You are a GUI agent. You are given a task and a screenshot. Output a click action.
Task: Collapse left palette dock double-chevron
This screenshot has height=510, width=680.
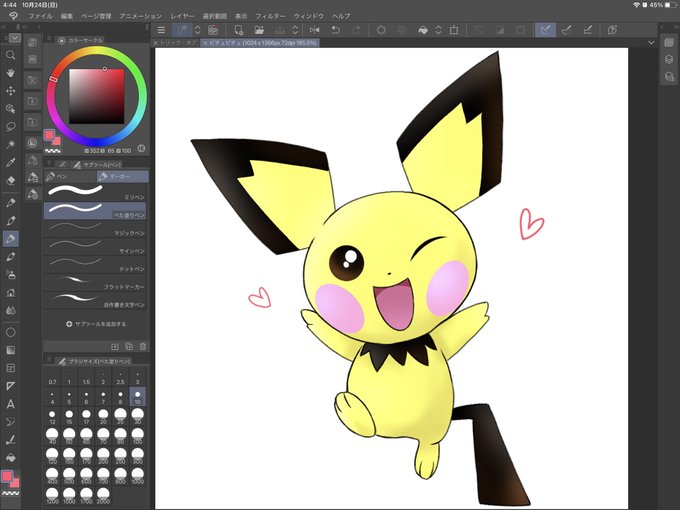(3, 27)
